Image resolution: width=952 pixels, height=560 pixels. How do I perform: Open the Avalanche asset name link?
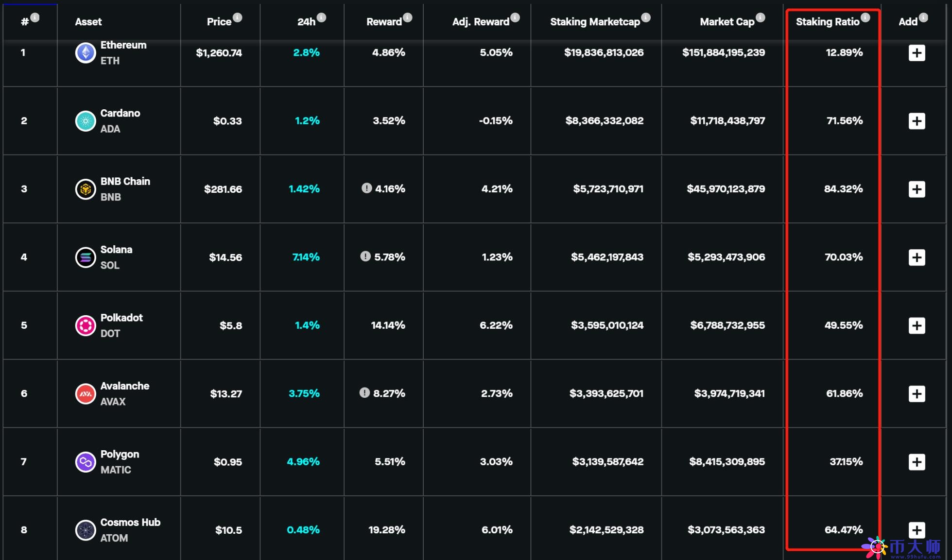125,386
